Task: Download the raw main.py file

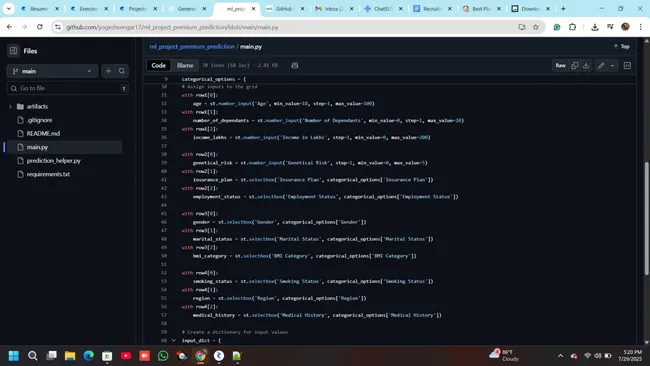Action: point(586,65)
